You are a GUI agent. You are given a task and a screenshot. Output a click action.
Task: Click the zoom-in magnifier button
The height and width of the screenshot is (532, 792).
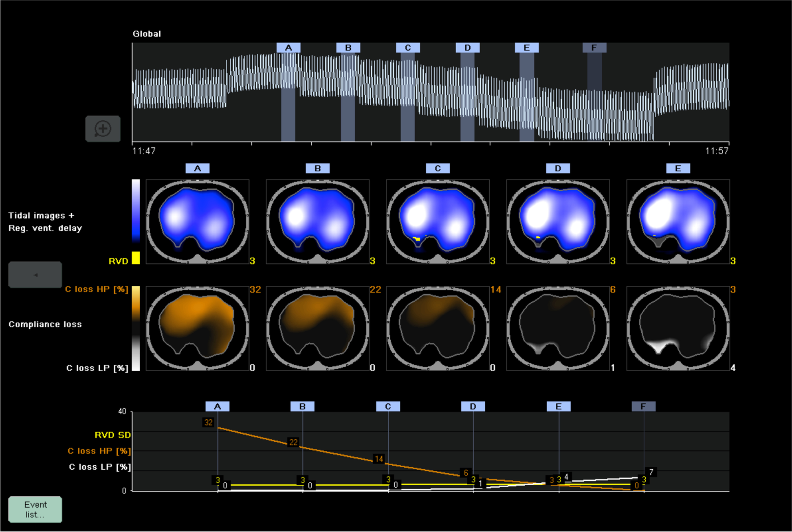pyautogui.click(x=103, y=129)
